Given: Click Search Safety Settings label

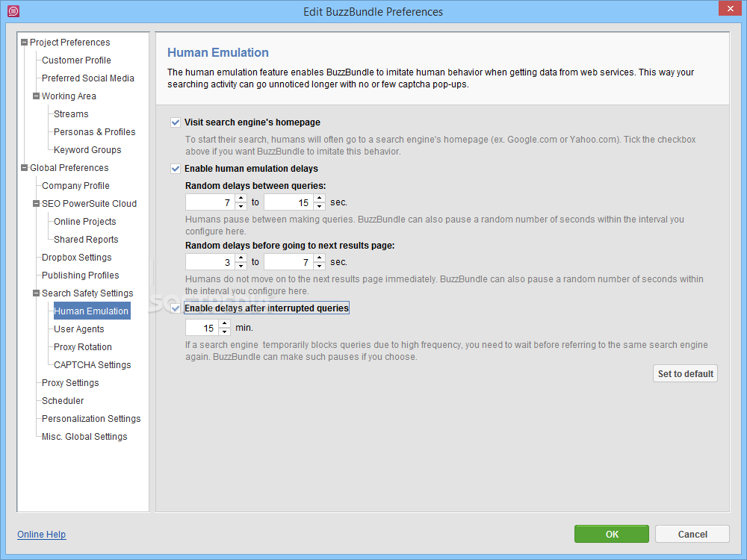Looking at the screenshot, I should click(x=87, y=293).
